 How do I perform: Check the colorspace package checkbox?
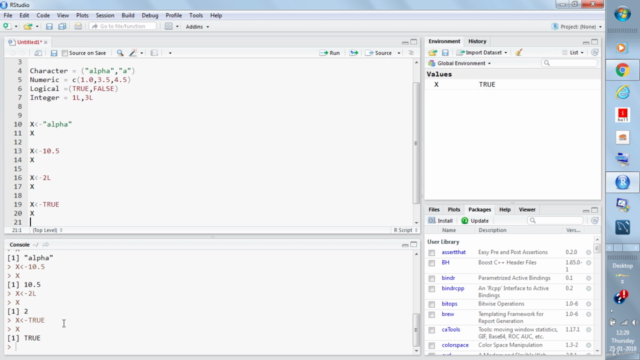coord(431,346)
